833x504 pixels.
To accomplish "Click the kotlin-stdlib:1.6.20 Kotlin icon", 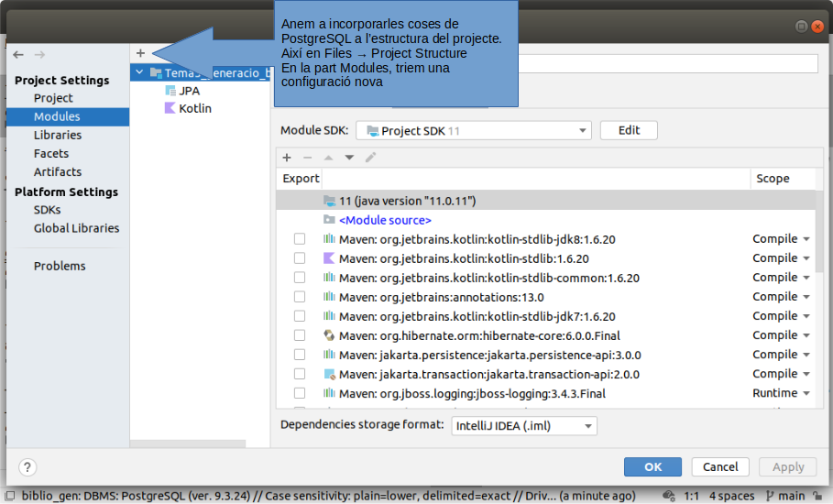I will pos(329,258).
